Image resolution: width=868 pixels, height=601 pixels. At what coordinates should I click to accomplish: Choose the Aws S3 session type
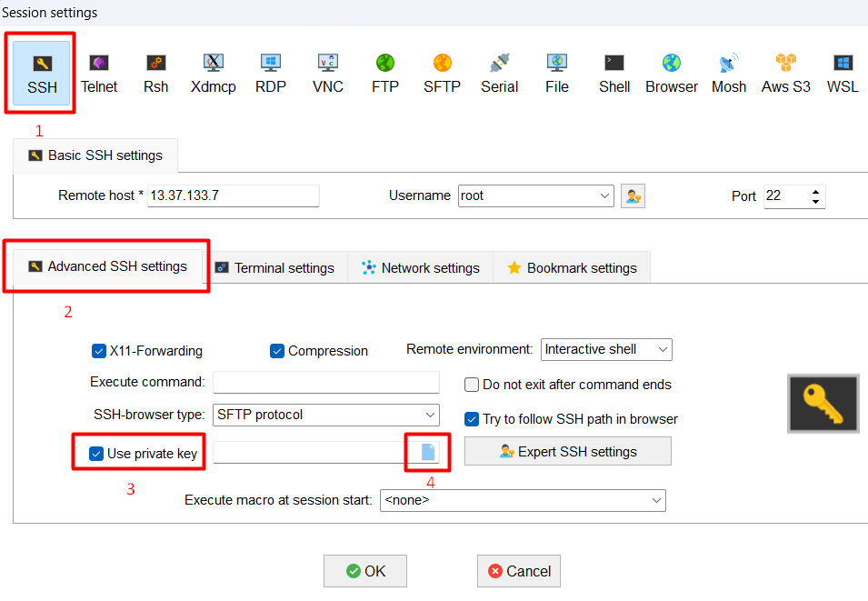786,73
